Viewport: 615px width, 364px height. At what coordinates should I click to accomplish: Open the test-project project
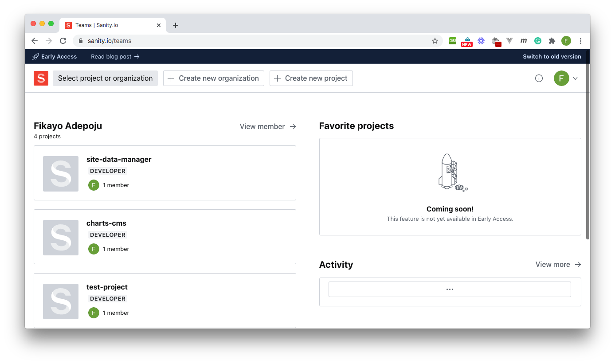165,301
